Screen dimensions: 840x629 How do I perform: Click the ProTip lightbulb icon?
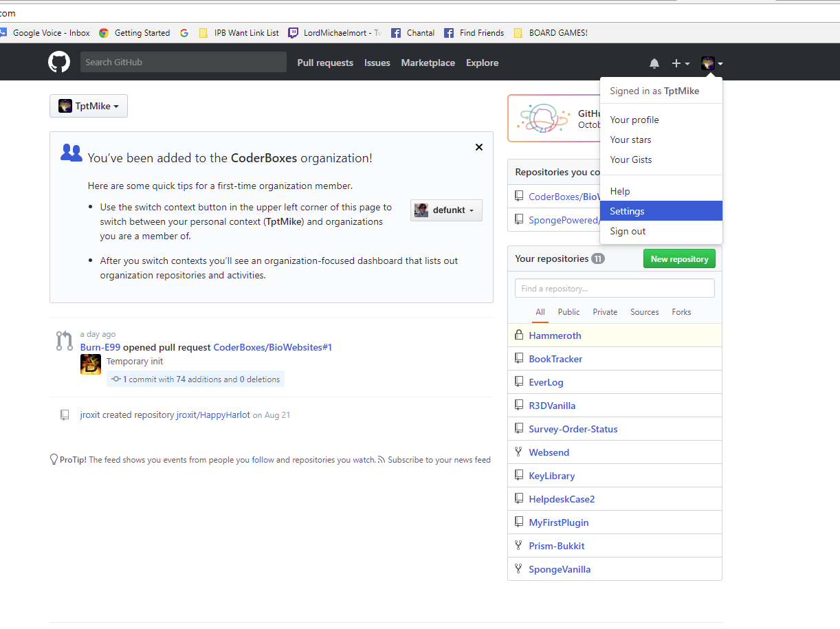click(x=54, y=459)
